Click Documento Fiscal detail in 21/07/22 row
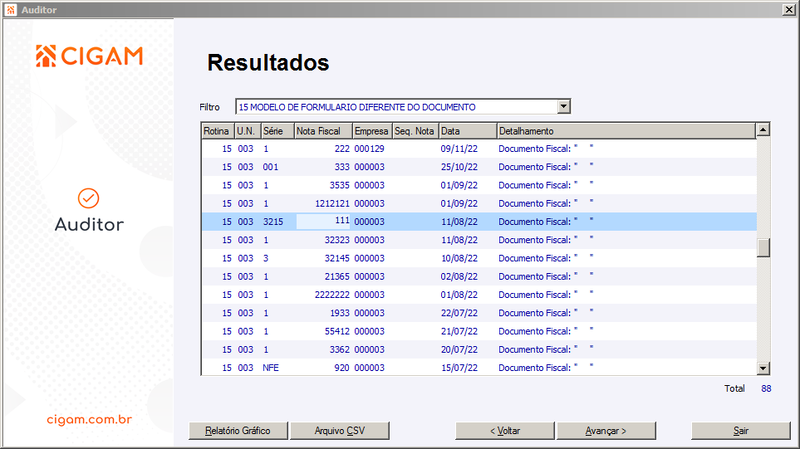Image resolution: width=800 pixels, height=449 pixels. pyautogui.click(x=546, y=332)
